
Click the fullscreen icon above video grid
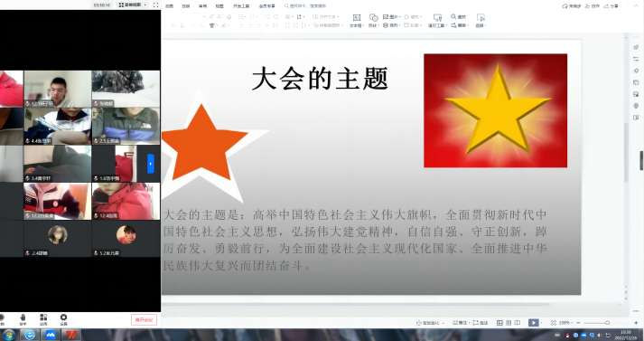[155, 5]
